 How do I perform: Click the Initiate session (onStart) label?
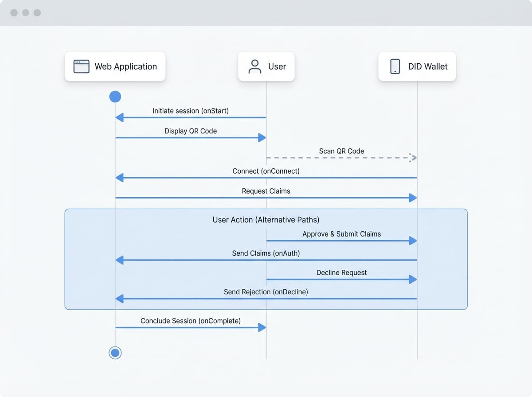[x=191, y=111]
